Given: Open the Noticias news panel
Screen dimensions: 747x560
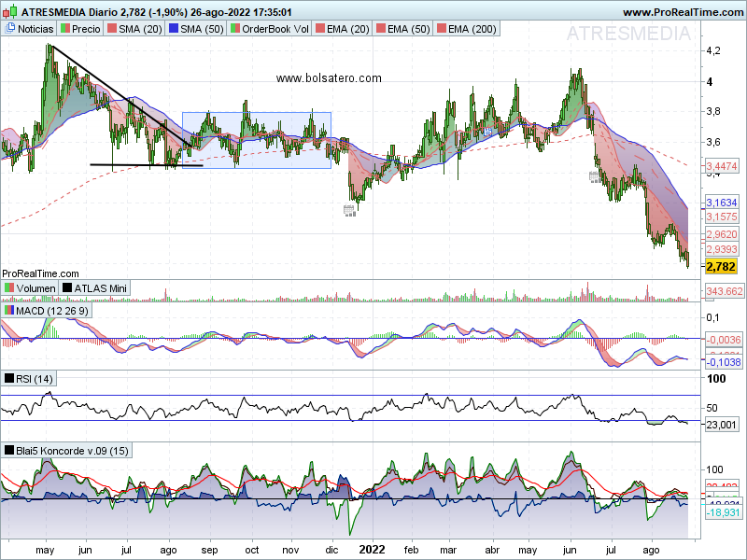Looking at the screenshot, I should [29, 29].
